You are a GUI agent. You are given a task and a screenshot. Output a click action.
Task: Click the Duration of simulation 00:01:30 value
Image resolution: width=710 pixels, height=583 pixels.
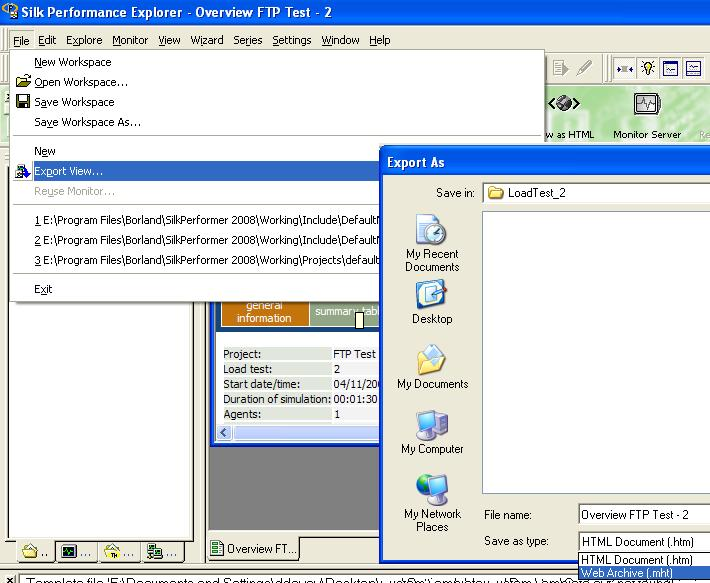pyautogui.click(x=355, y=399)
